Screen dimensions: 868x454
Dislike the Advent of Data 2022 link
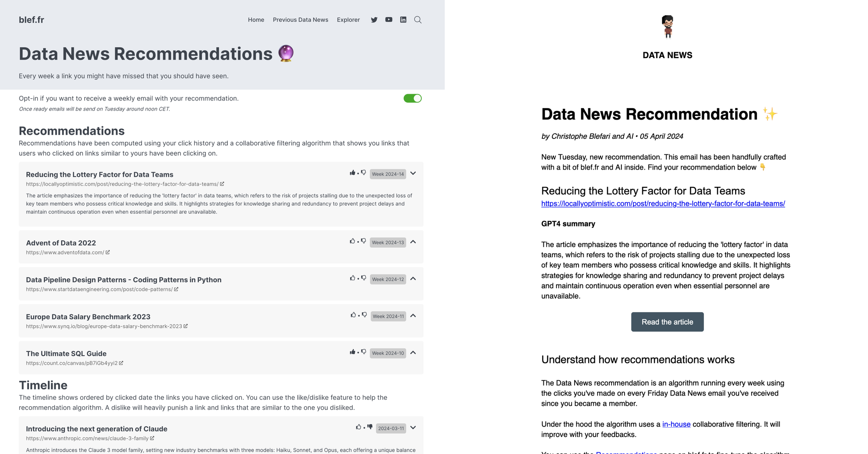pos(364,242)
